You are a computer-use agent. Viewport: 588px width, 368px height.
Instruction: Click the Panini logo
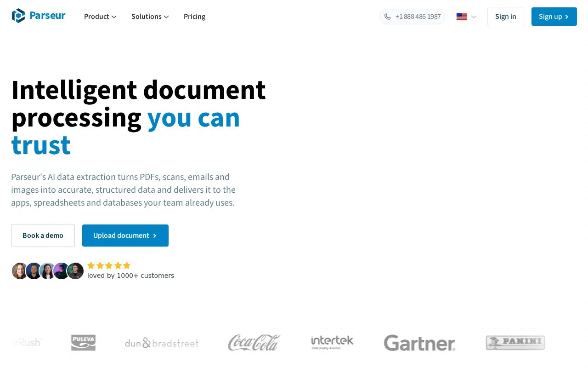point(515,343)
